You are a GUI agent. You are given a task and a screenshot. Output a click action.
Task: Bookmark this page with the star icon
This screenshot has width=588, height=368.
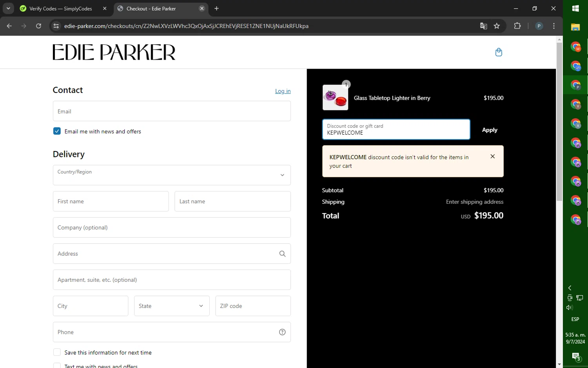(497, 26)
